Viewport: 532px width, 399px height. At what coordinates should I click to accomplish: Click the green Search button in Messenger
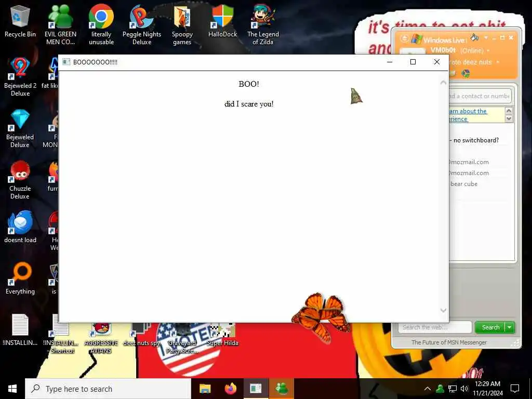tap(490, 327)
